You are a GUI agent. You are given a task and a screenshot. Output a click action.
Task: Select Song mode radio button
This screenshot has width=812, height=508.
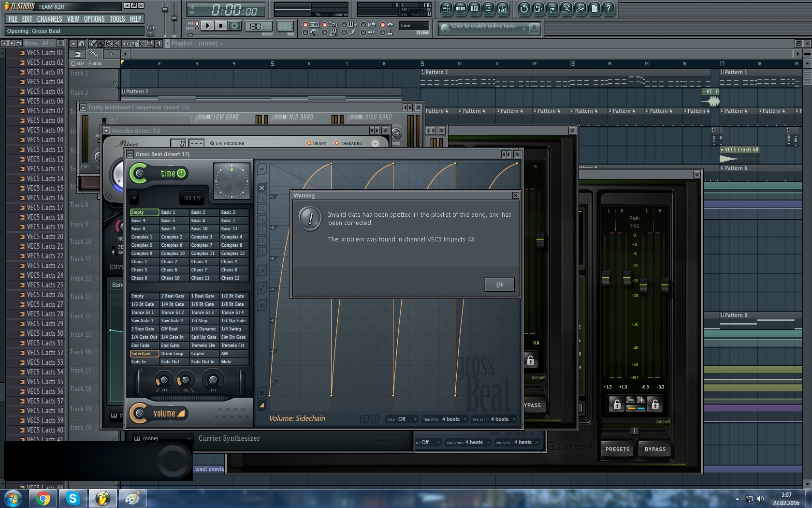pos(197,28)
